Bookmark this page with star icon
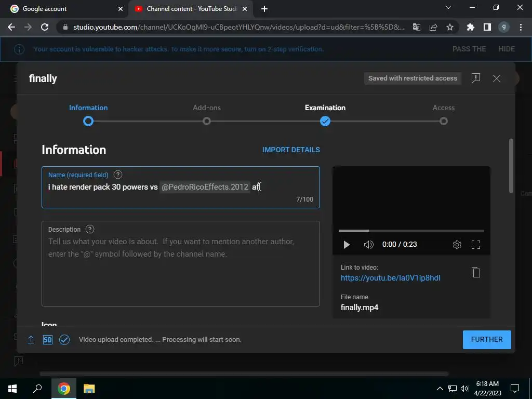The image size is (532, 399). tap(450, 27)
